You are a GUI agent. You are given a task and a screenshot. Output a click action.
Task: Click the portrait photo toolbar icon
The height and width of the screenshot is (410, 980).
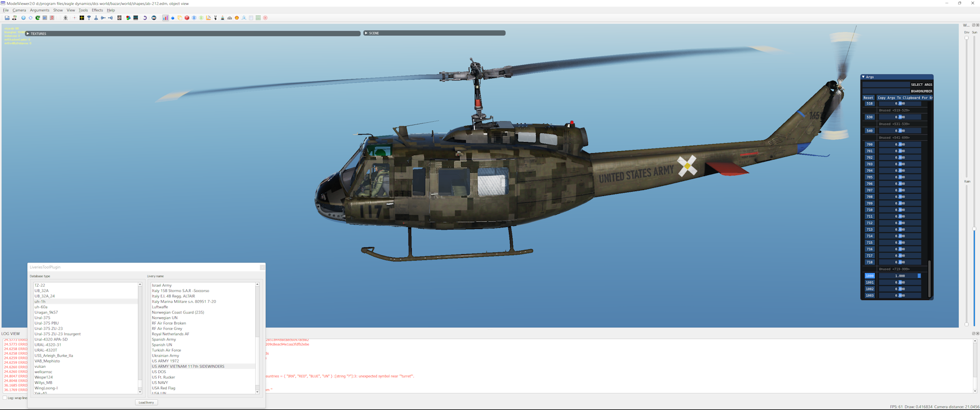click(x=119, y=18)
